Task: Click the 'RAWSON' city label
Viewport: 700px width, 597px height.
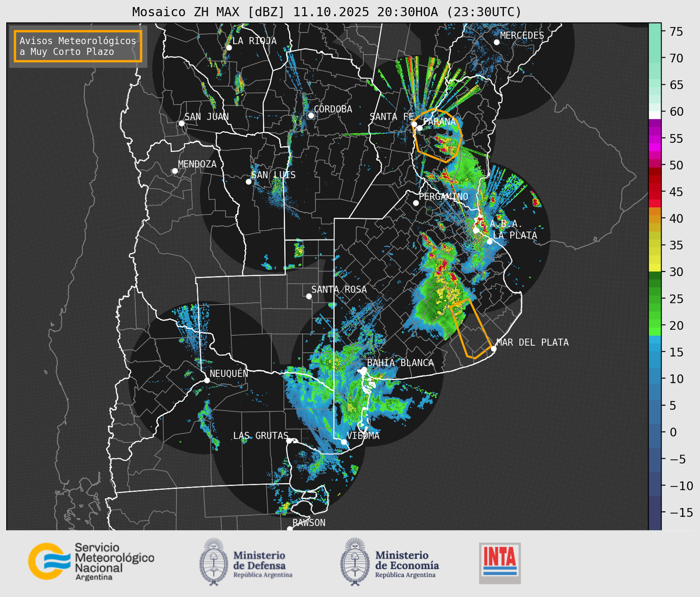Action: coord(309,523)
